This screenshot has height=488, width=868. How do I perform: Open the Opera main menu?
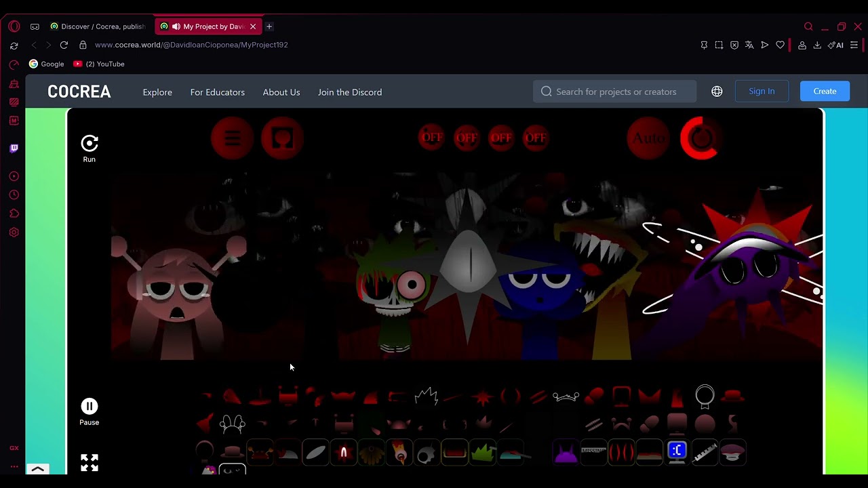14,26
